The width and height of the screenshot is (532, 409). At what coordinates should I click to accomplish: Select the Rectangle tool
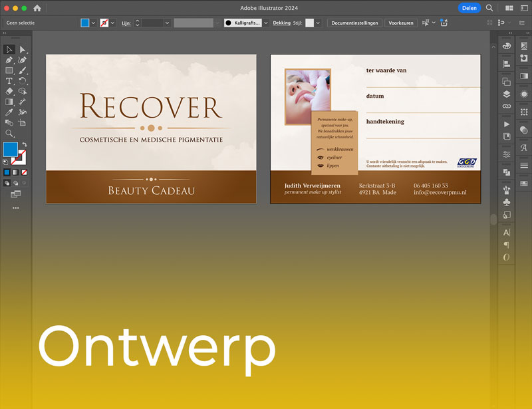(9, 70)
